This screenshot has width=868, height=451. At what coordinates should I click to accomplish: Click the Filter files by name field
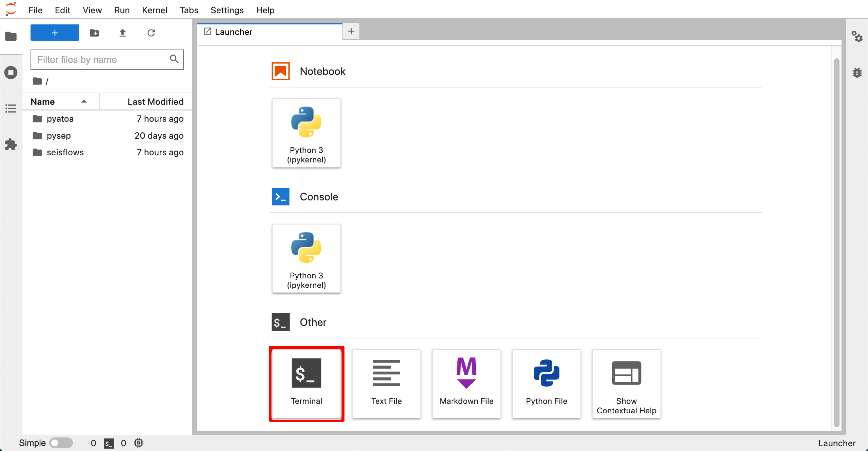(x=107, y=60)
